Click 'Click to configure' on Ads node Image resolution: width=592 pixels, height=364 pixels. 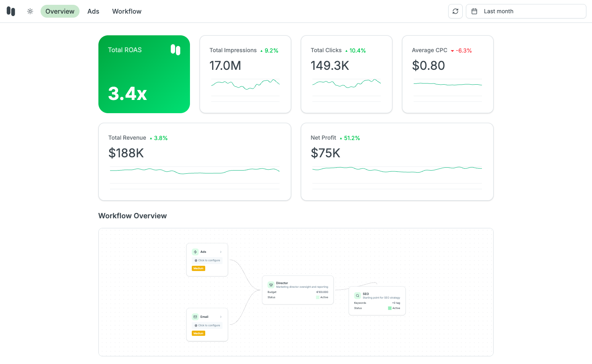(207, 260)
